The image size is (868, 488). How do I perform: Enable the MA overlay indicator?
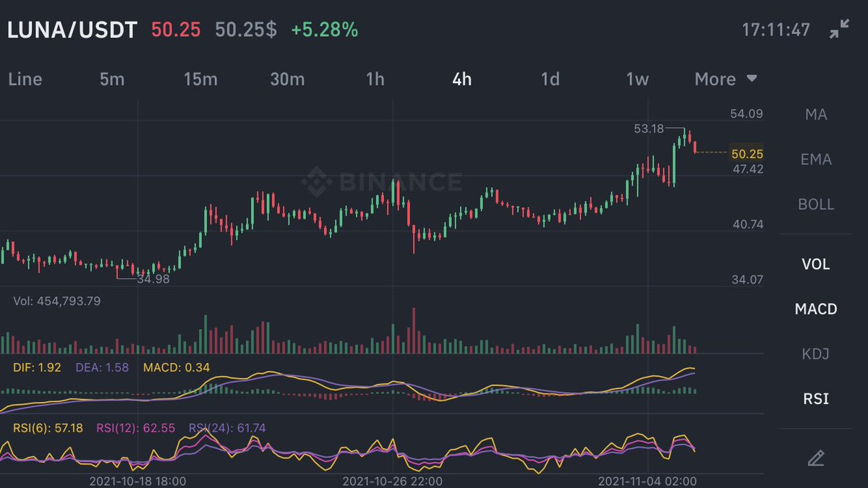816,114
